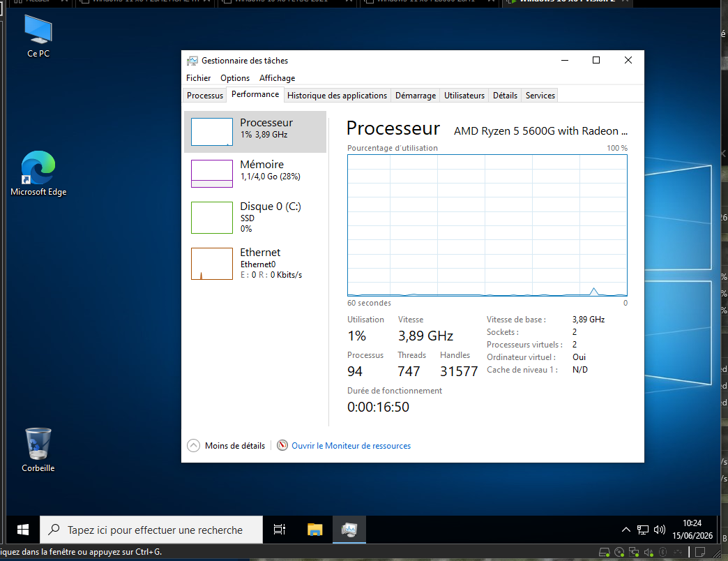
Task: Click the CPU usage percentage graph
Action: [487, 225]
